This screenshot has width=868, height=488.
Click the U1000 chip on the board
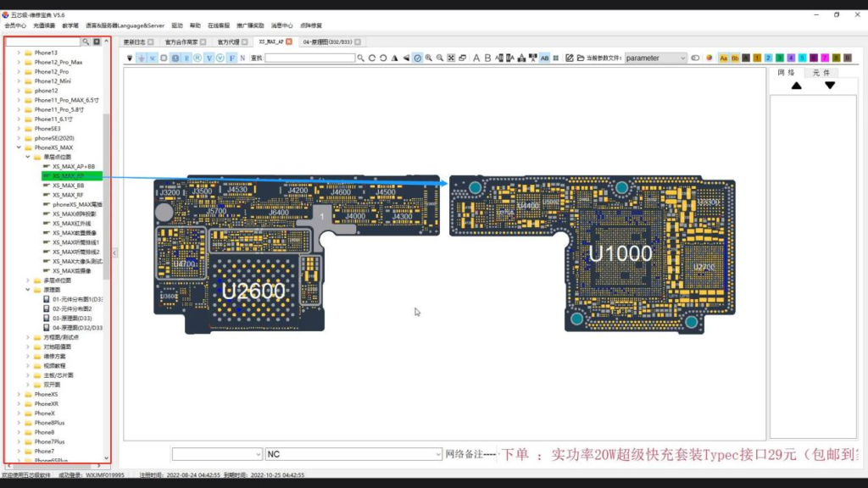pos(620,253)
